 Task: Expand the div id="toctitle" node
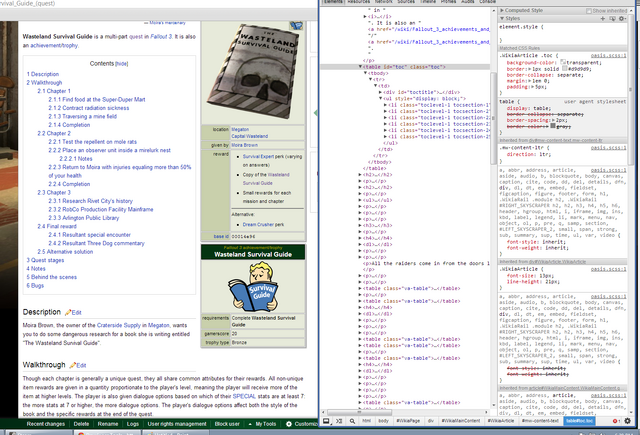pyautogui.click(x=380, y=92)
